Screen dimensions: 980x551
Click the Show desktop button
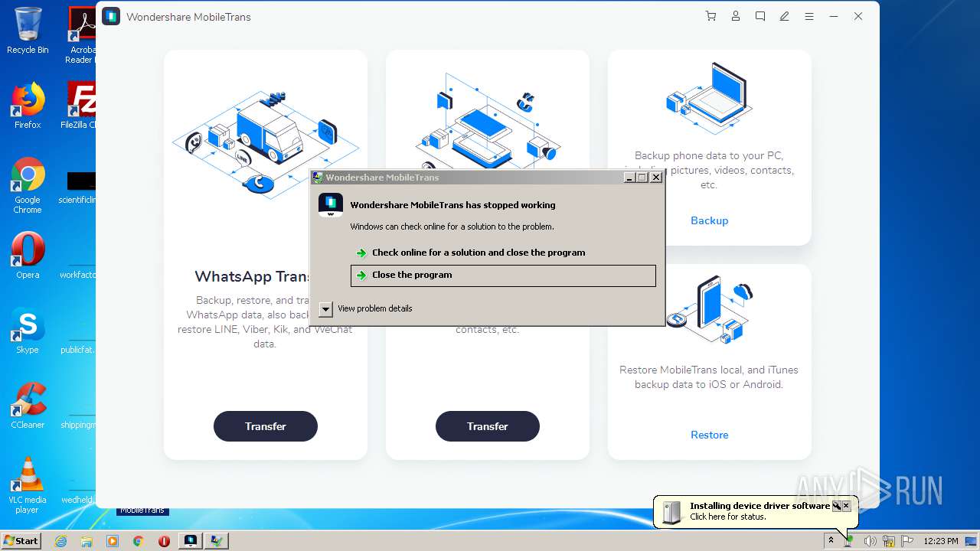coord(972,541)
